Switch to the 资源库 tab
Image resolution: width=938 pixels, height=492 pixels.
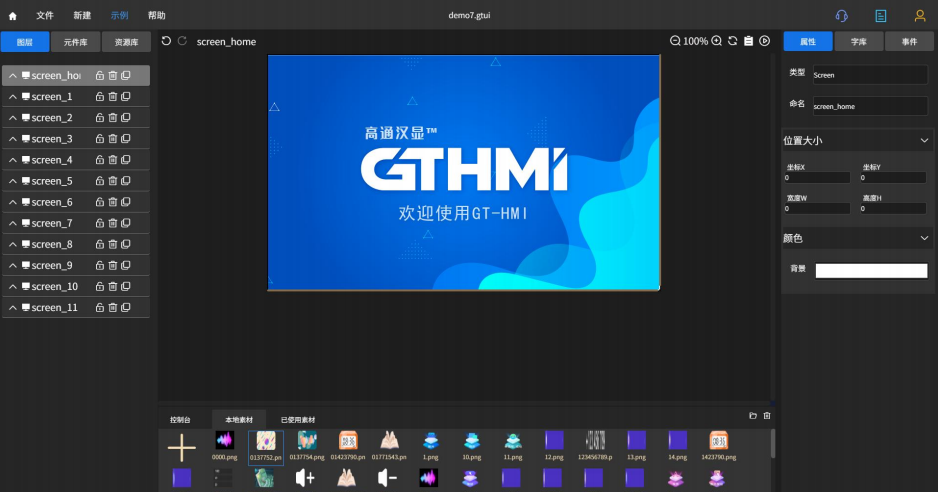[126, 42]
